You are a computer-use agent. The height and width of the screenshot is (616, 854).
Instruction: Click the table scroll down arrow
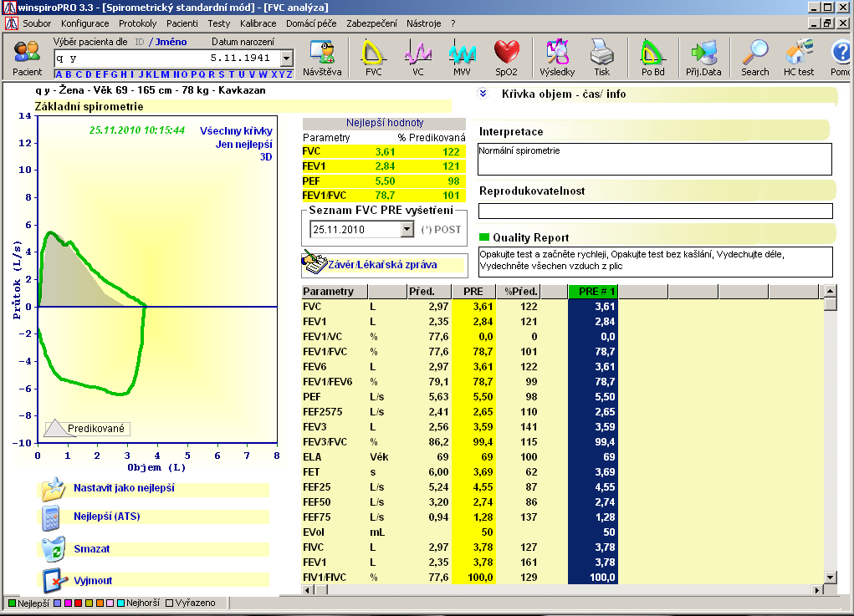click(830, 578)
